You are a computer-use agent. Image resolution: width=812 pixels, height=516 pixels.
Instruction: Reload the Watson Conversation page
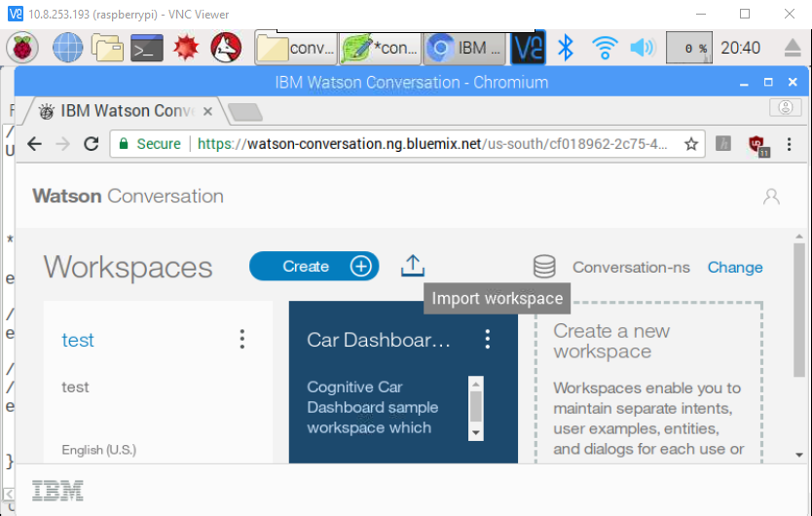pyautogui.click(x=92, y=143)
